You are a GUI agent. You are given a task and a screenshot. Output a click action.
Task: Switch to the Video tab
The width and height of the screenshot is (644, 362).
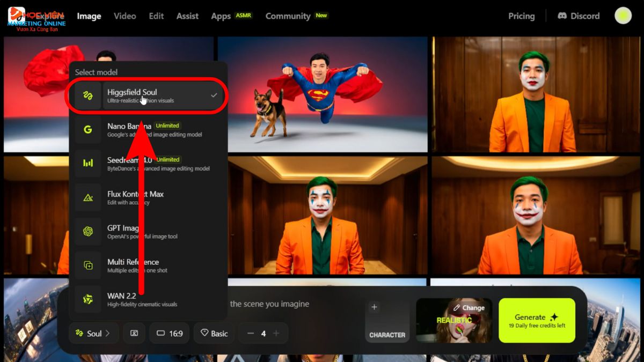pyautogui.click(x=125, y=16)
